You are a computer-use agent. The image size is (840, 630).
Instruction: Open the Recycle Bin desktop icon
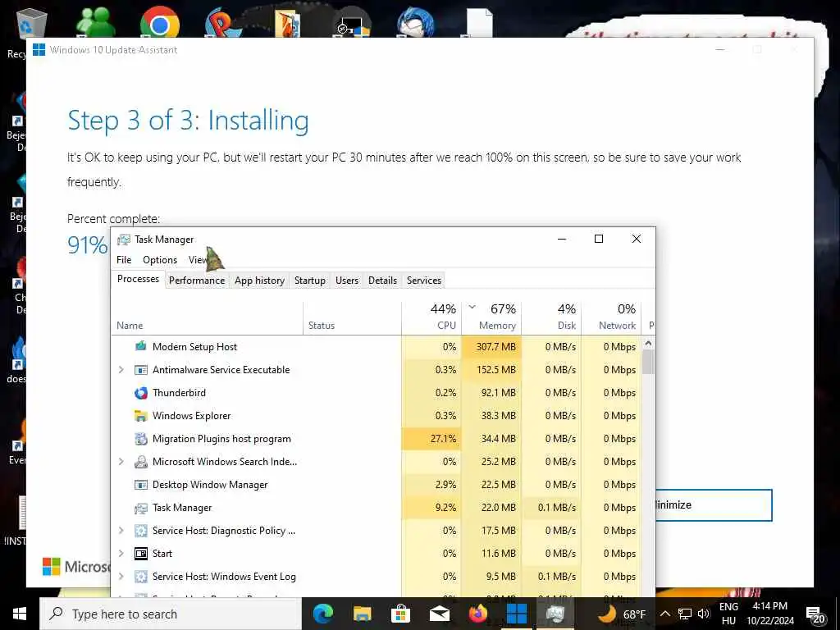click(32, 24)
